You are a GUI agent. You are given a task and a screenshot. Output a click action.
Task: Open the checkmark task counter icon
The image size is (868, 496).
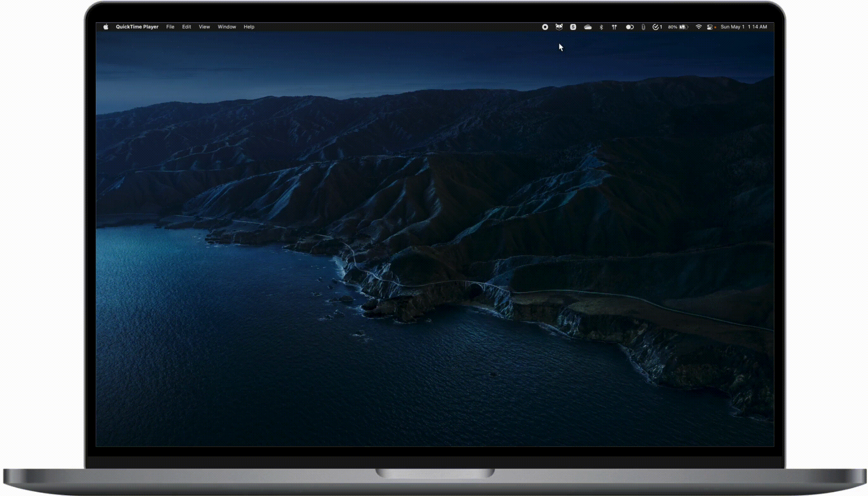coord(657,27)
